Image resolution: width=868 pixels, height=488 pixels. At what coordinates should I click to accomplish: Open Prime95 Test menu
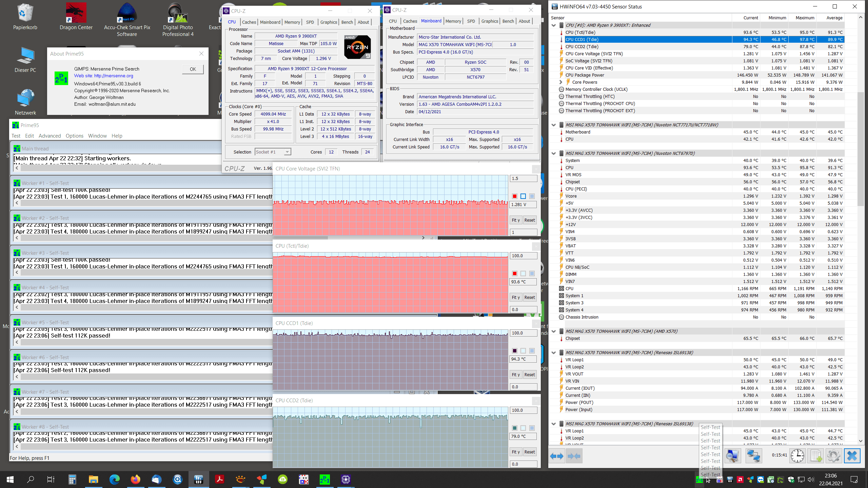point(16,136)
